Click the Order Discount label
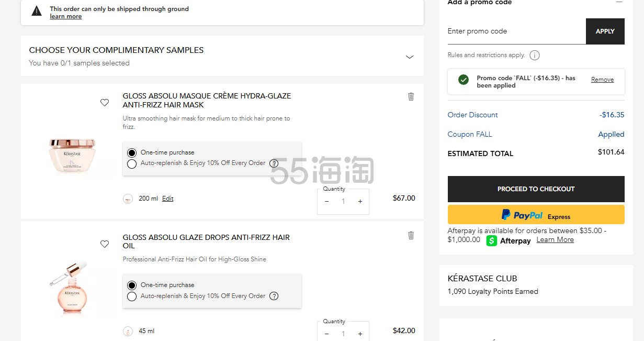This screenshot has height=341, width=644. click(473, 115)
